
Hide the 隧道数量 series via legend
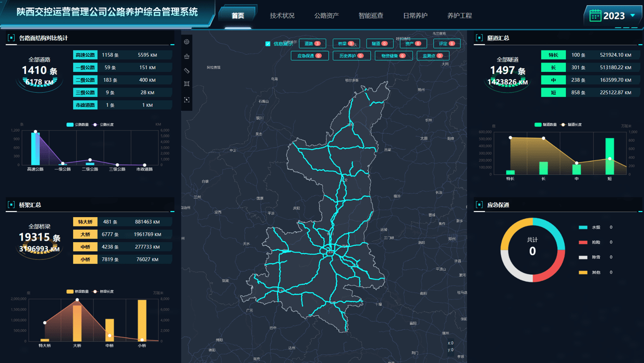tap(546, 125)
